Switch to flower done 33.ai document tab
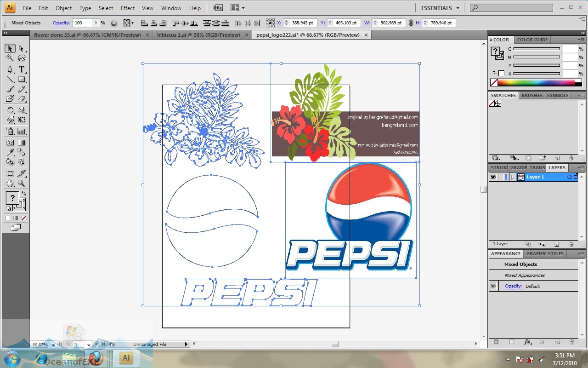 click(91, 35)
